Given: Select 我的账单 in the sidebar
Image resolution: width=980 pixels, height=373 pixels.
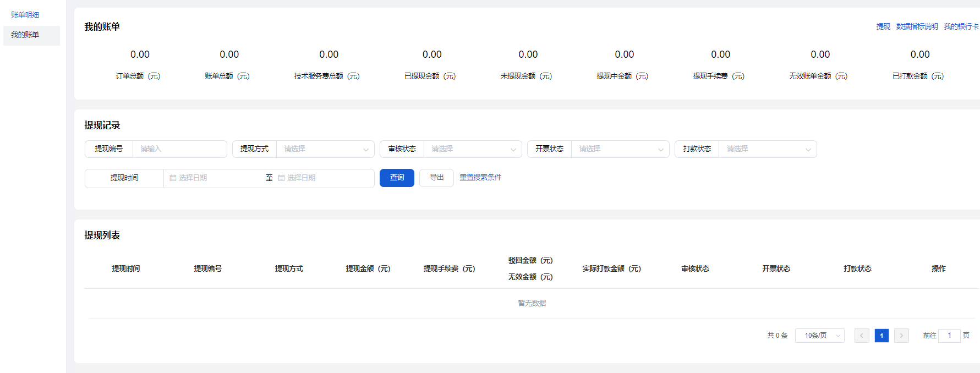Looking at the screenshot, I should [25, 35].
